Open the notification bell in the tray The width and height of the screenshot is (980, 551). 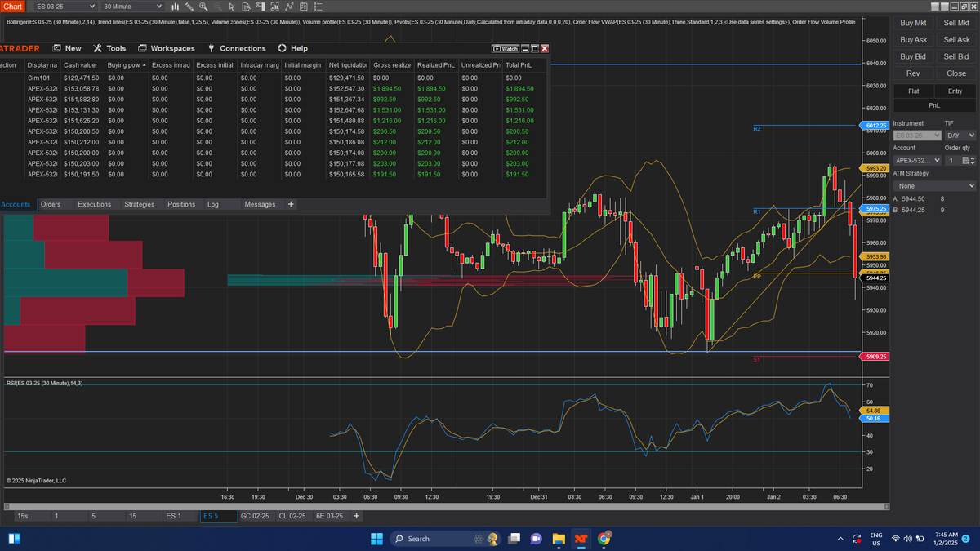(x=966, y=539)
